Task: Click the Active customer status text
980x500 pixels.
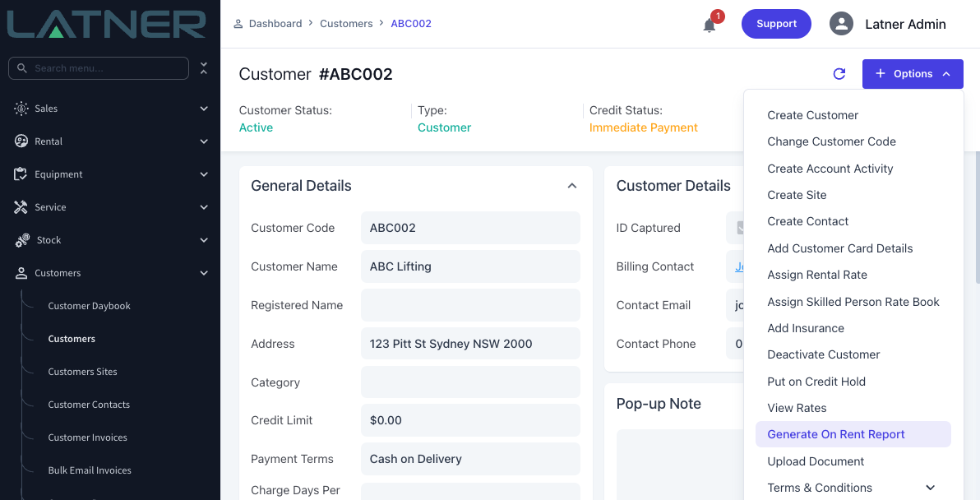Action: click(x=256, y=127)
